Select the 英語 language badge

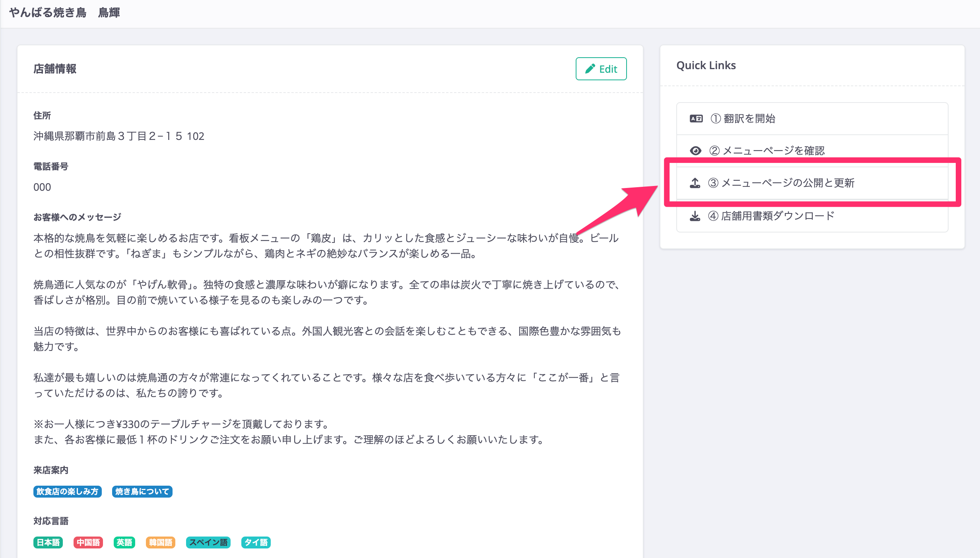coord(124,542)
